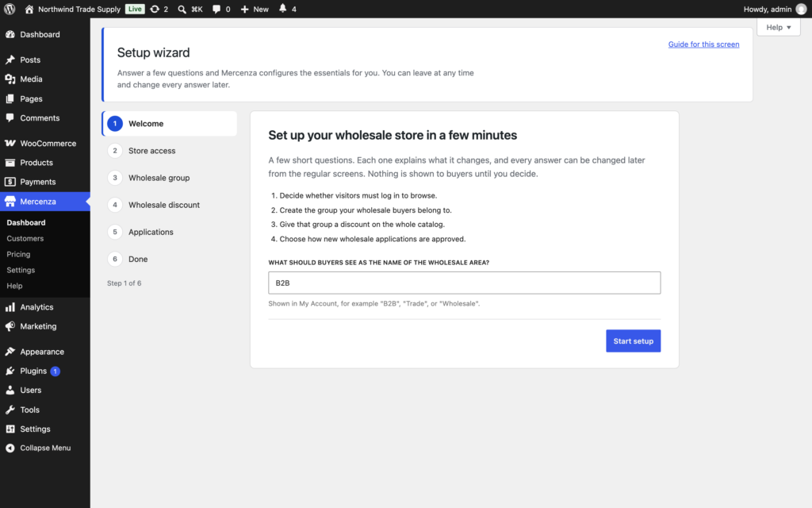Open the Guide for this screen link
Viewport: 812px width, 508px height.
click(703, 44)
